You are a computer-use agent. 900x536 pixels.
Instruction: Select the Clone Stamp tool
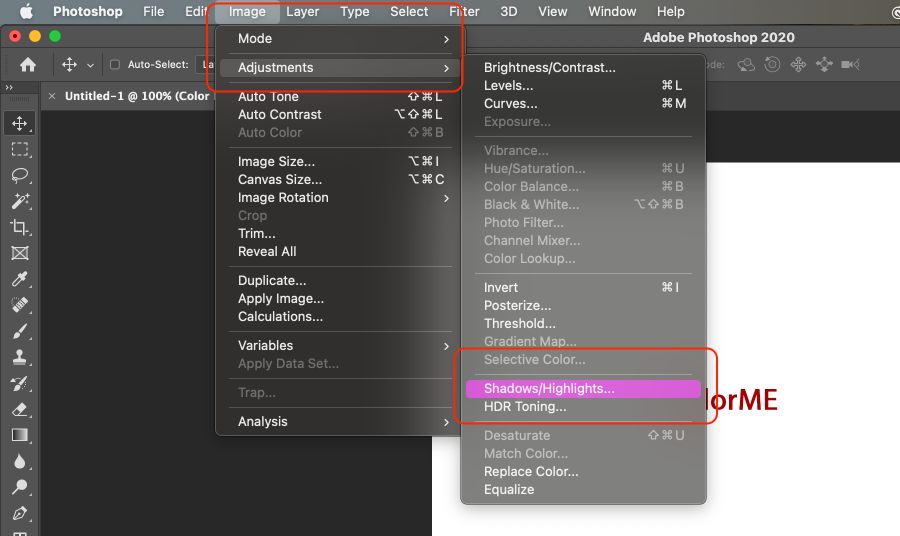(20, 357)
